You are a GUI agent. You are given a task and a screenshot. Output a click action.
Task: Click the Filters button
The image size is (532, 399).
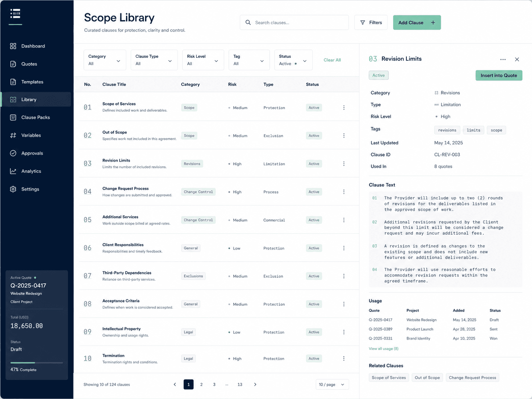click(371, 22)
